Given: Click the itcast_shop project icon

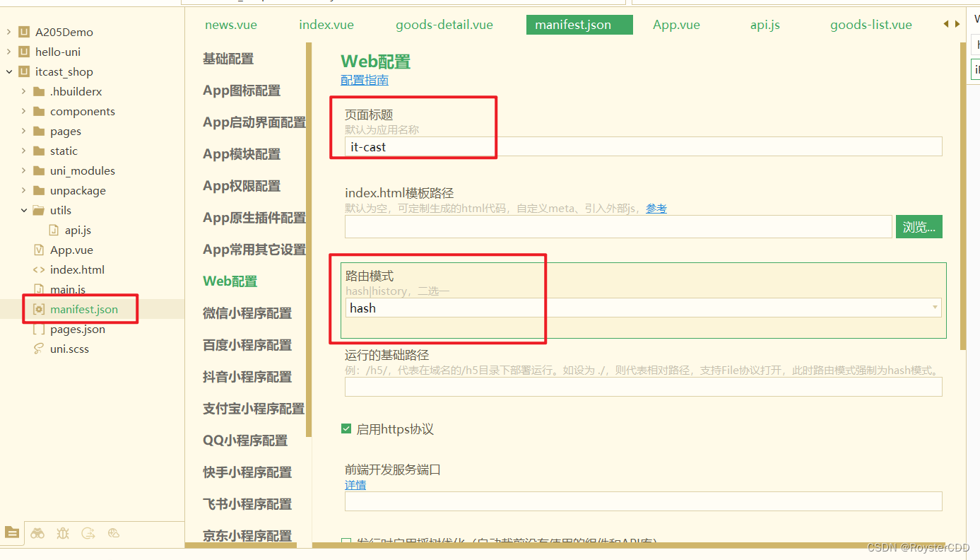Looking at the screenshot, I should (x=24, y=71).
